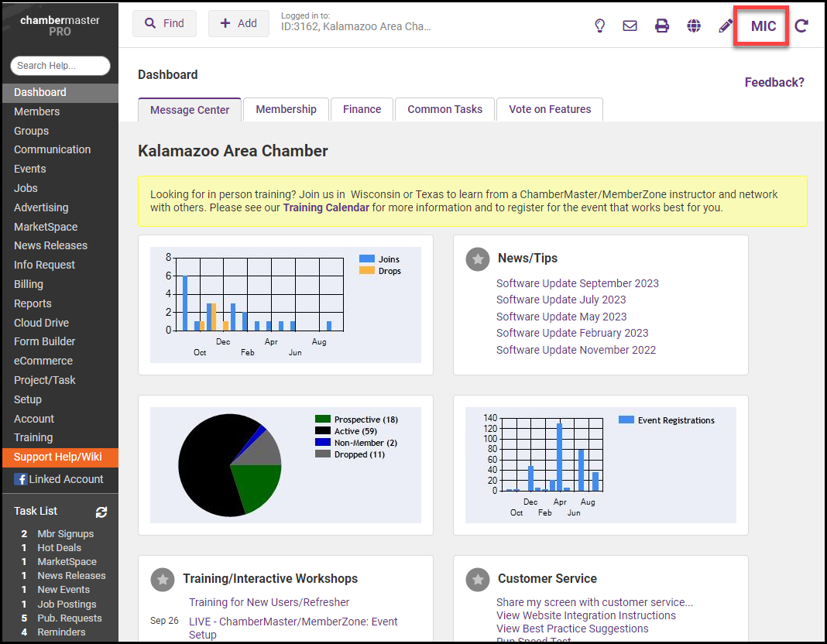Viewport: 827px width, 644px height.
Task: Open Jobs in the sidebar
Action: click(26, 188)
